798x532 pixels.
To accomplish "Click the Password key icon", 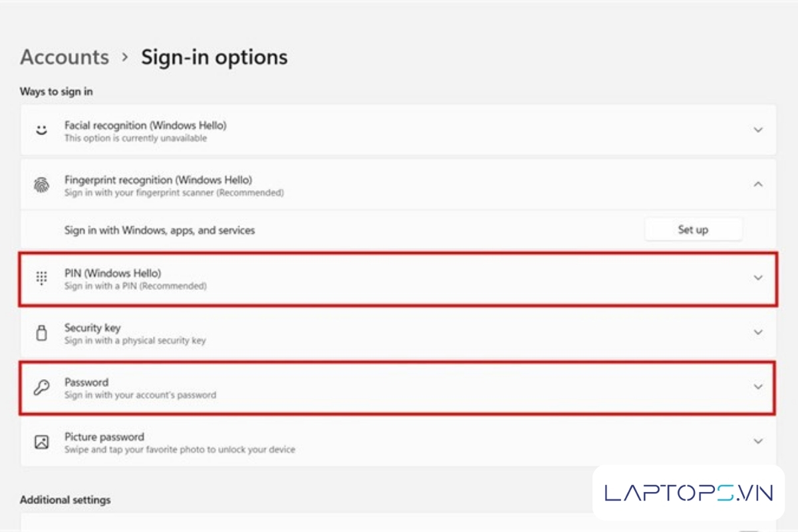I will (x=42, y=388).
